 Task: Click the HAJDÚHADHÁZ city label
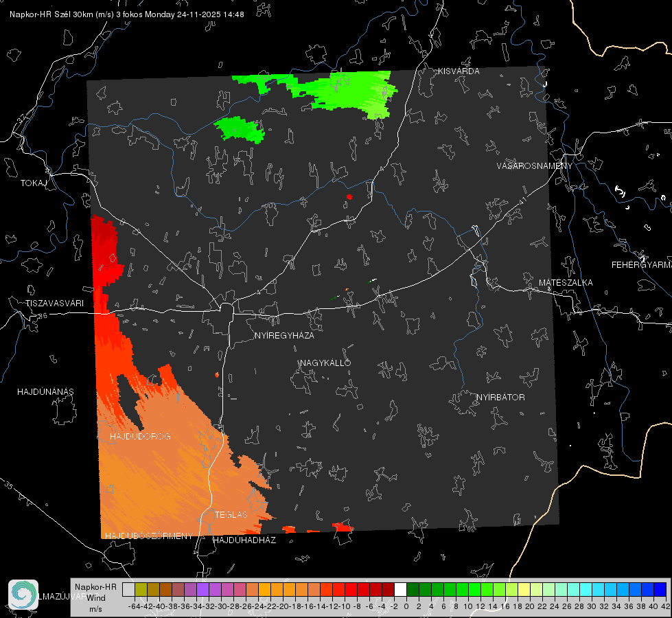tap(244, 540)
